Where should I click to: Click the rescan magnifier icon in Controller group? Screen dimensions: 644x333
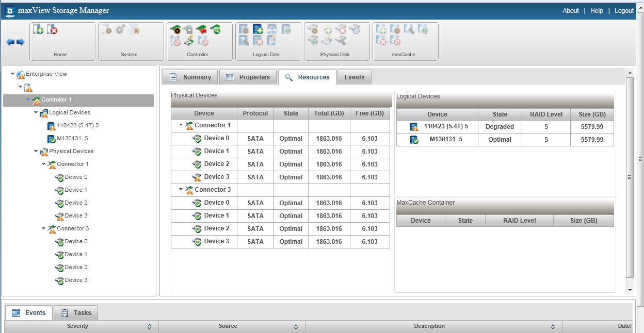click(215, 30)
